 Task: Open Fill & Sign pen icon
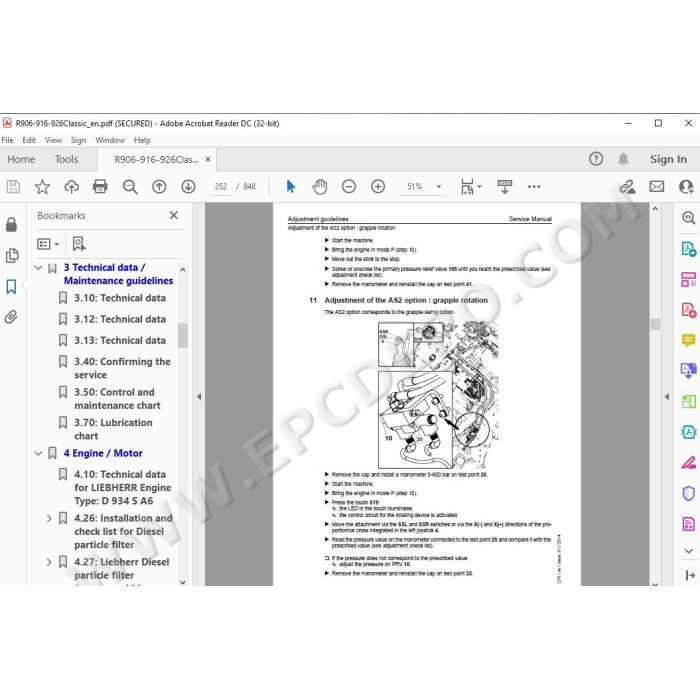pos(688,462)
